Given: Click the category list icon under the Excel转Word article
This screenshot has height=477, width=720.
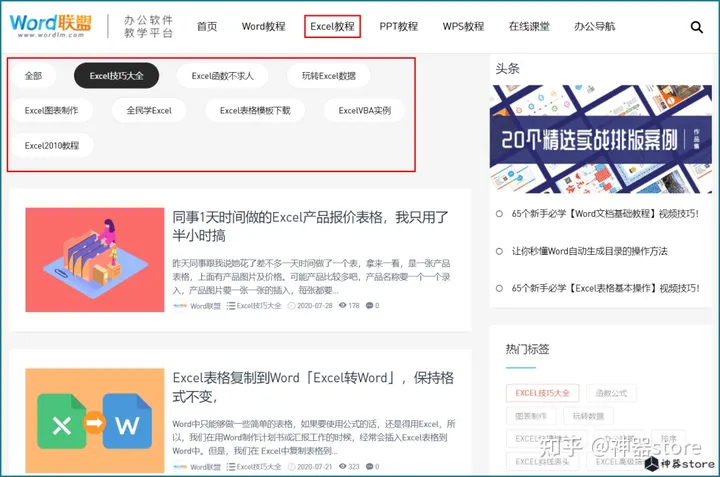Looking at the screenshot, I should 231,466.
